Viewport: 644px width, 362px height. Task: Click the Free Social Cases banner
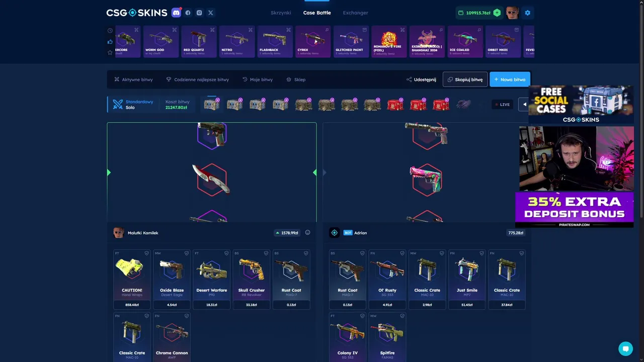coord(581,105)
